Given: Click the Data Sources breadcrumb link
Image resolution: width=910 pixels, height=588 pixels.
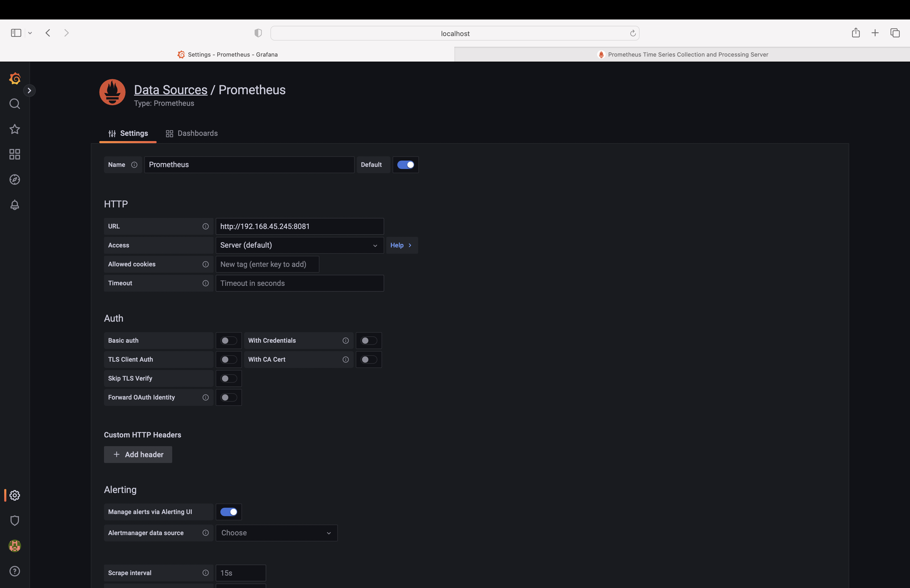Looking at the screenshot, I should point(170,90).
